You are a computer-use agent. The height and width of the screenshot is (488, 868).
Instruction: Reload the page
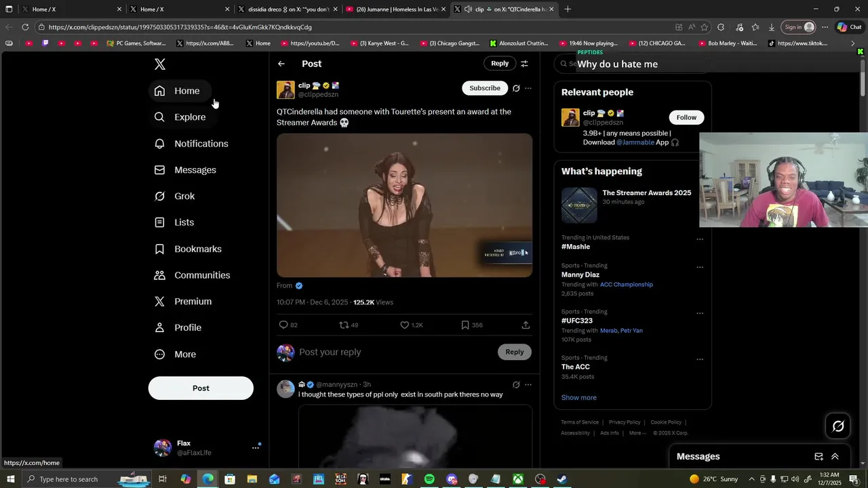coord(25,27)
